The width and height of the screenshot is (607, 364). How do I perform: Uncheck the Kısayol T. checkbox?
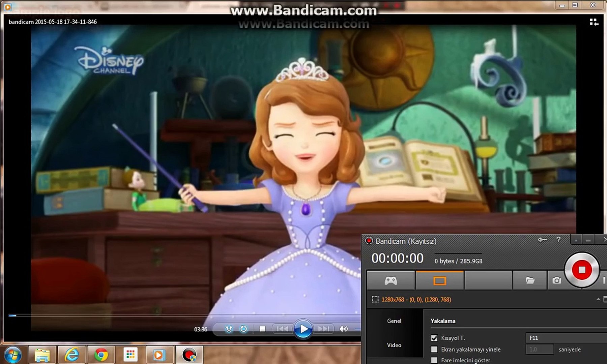coord(434,338)
